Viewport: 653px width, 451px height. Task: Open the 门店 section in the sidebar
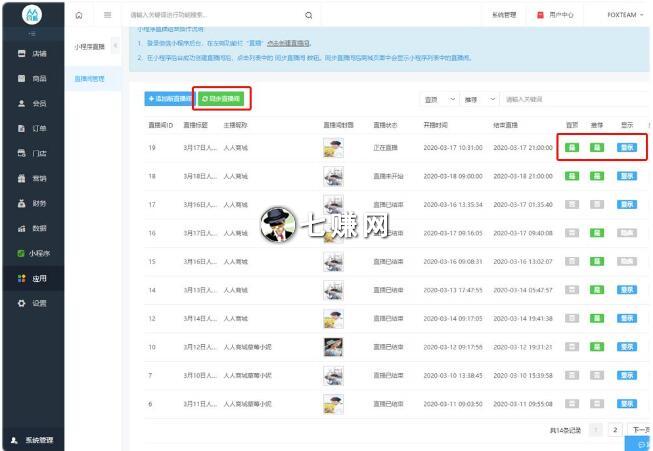tap(32, 153)
